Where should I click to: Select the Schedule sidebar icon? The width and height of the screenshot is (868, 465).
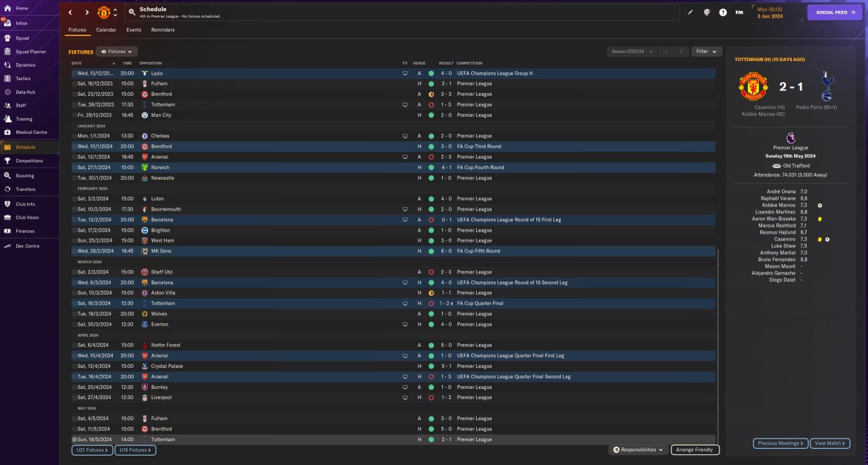7,147
